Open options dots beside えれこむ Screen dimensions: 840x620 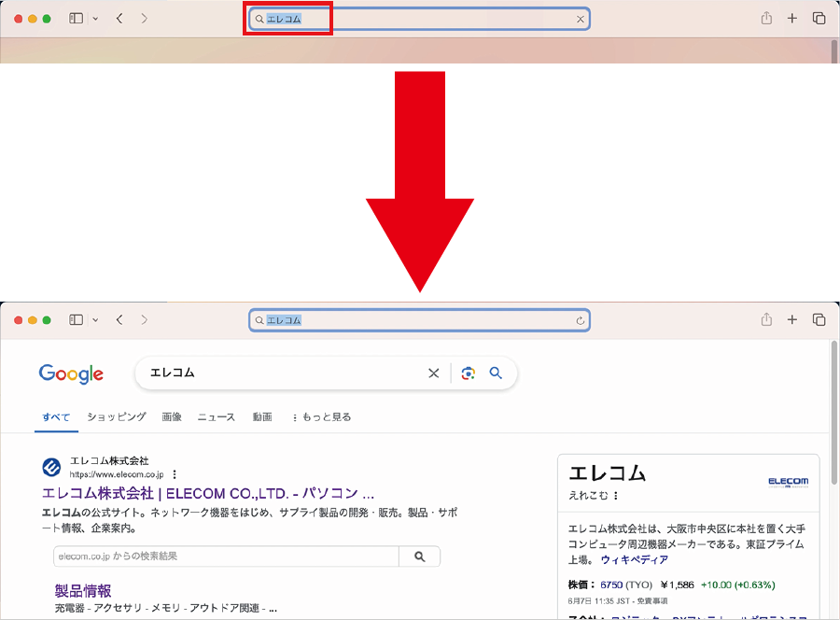(x=616, y=496)
